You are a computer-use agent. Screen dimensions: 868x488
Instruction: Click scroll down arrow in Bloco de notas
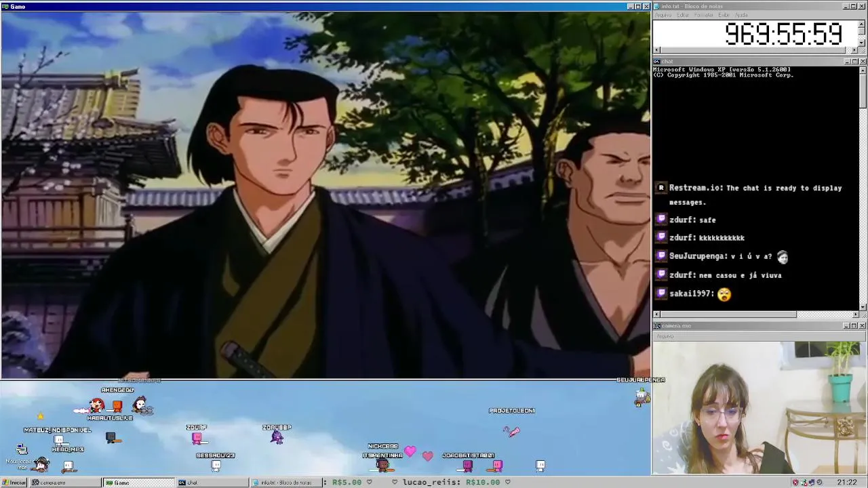tap(862, 43)
